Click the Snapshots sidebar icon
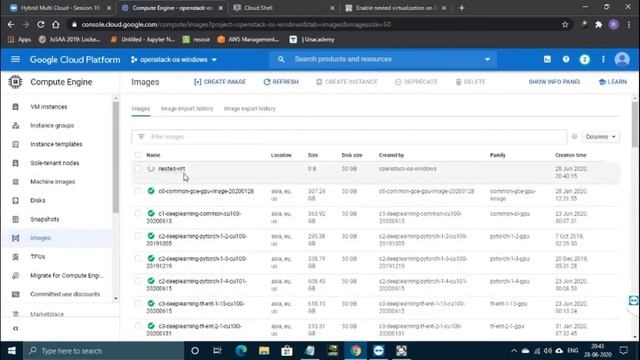This screenshot has height=360, width=640. point(16,220)
